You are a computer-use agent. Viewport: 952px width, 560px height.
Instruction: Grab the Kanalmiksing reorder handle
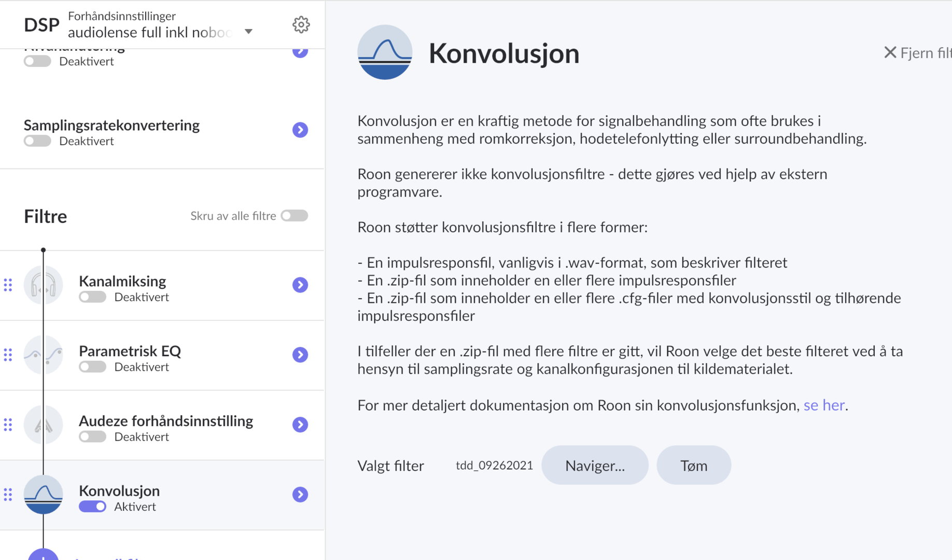click(x=8, y=285)
